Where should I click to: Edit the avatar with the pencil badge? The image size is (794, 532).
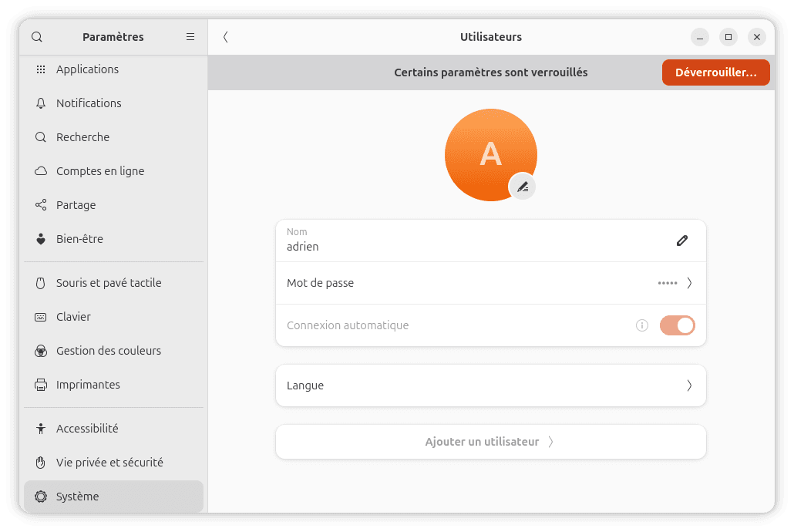(x=523, y=187)
